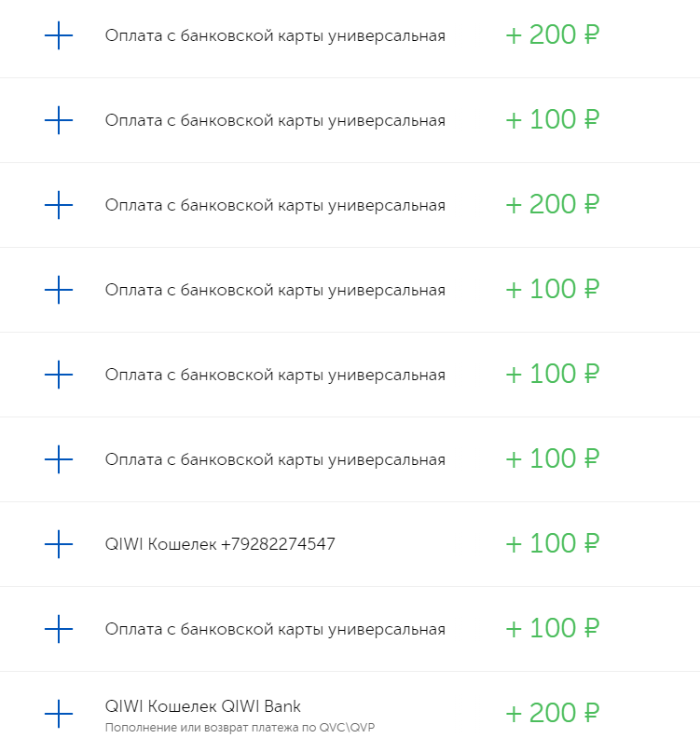Click the plus icon in the fifth row
The width and height of the screenshot is (700, 738).
[59, 376]
